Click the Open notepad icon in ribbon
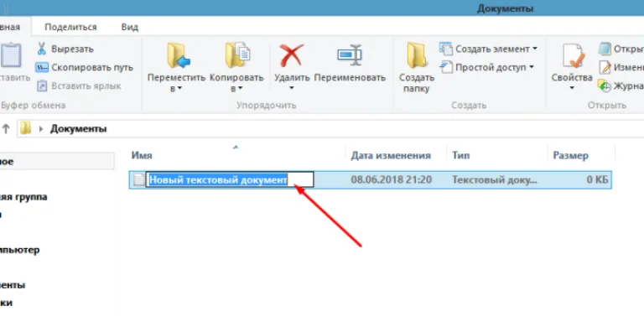Image resolution: width=644 pixels, height=316 pixels. point(605,49)
